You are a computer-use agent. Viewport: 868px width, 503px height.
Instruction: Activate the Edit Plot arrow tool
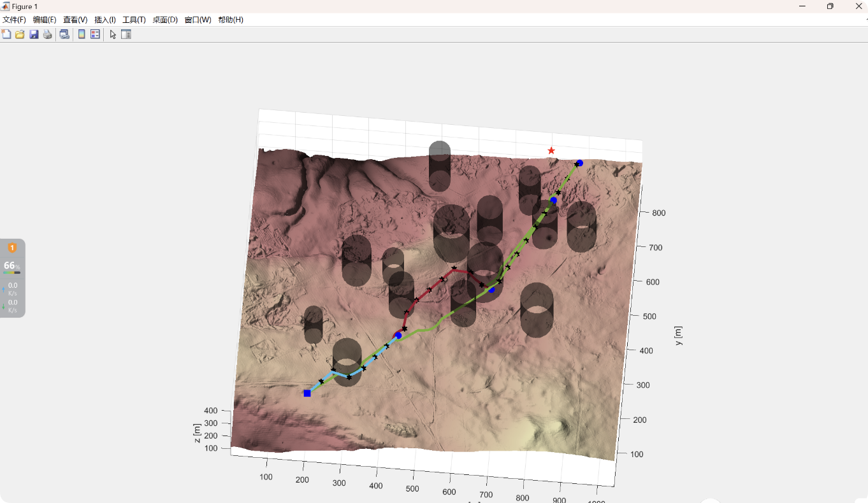point(113,34)
